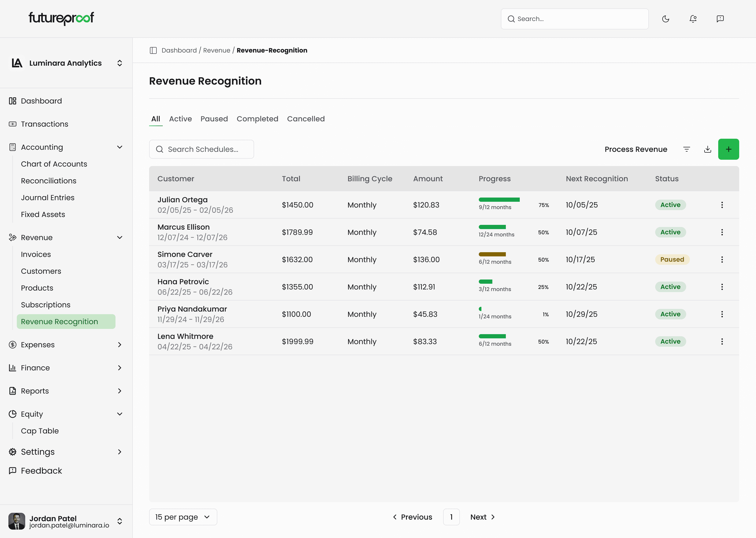Viewport: 756px width, 538px height.
Task: Open filter options next to Process Revenue
Action: pos(687,149)
